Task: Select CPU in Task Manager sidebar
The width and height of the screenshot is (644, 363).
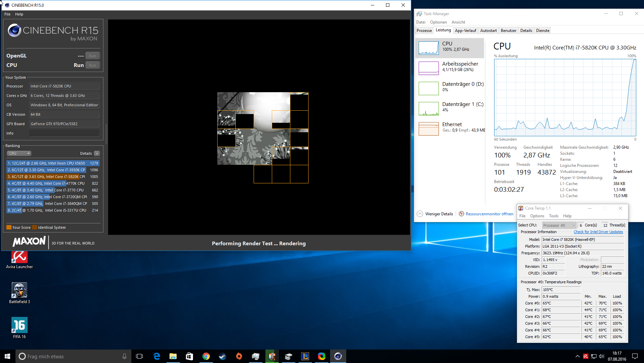Action: click(x=450, y=48)
